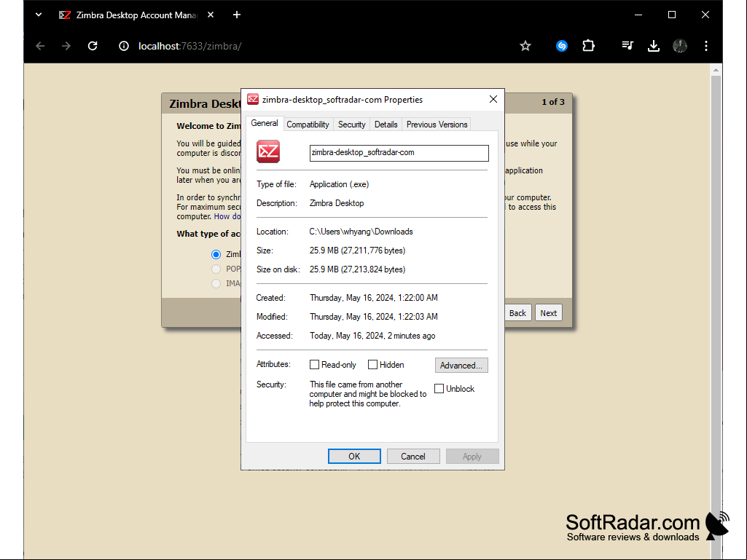747x560 pixels.
Task: Open the Chrome three-dot menu
Action: (x=706, y=46)
